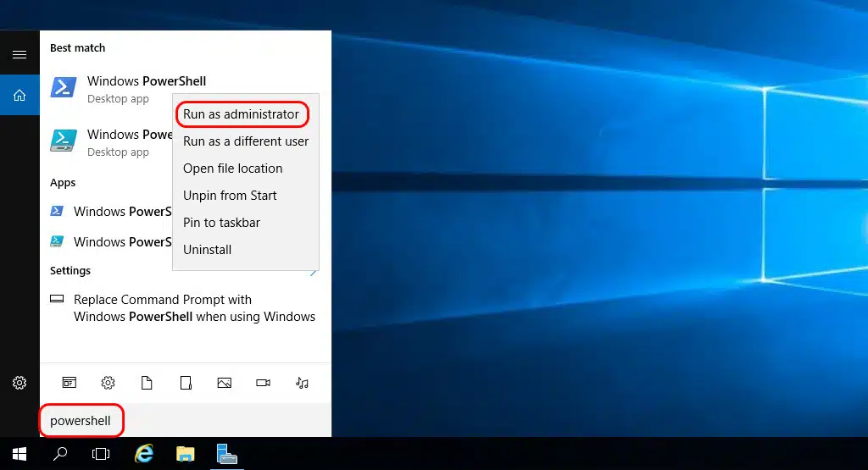This screenshot has width=868, height=470.
Task: Choose Run as a different user
Action: (246, 141)
